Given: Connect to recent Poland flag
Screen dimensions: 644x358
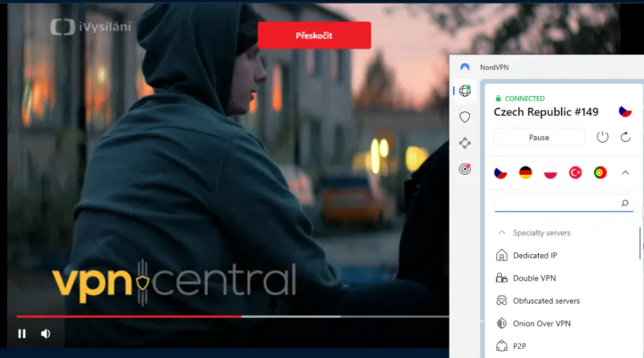Looking at the screenshot, I should click(550, 173).
